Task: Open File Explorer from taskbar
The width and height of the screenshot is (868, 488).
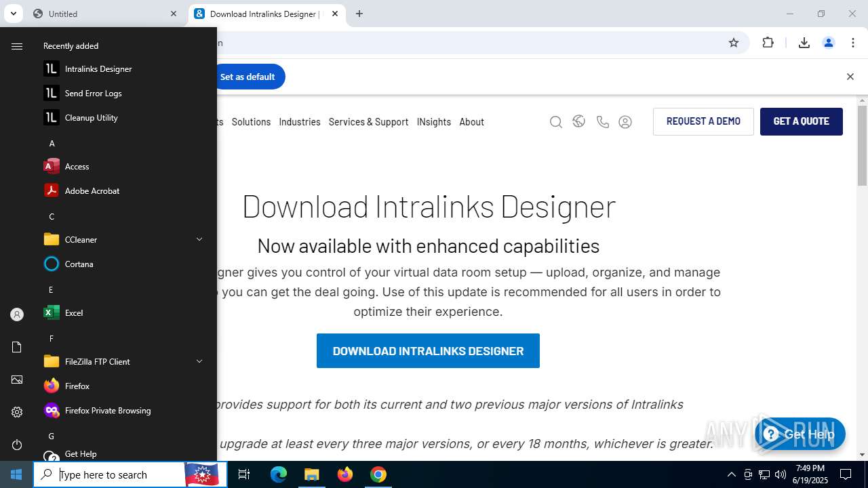Action: pyautogui.click(x=311, y=474)
